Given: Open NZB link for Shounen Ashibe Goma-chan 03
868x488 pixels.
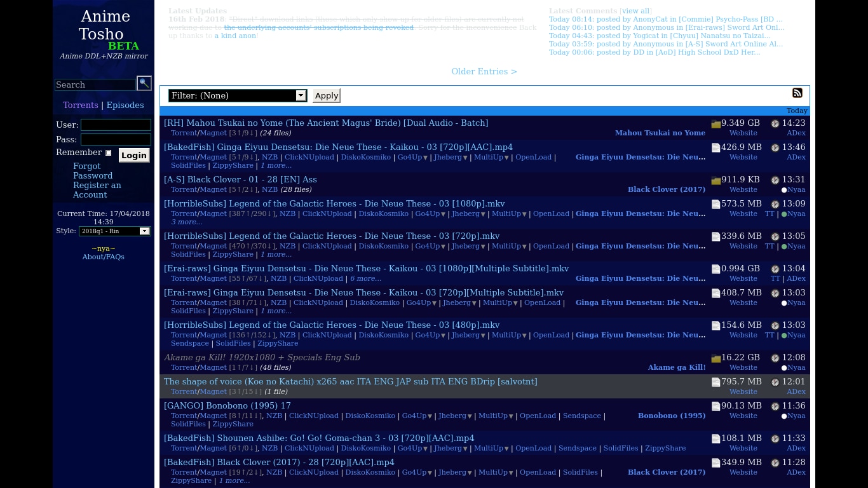Looking at the screenshot, I should (x=269, y=449).
